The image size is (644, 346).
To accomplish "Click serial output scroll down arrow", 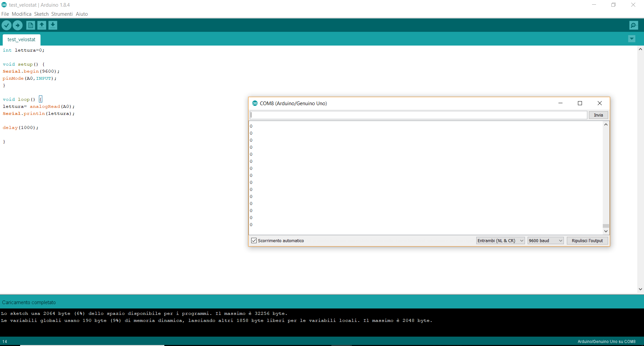I will (x=606, y=231).
